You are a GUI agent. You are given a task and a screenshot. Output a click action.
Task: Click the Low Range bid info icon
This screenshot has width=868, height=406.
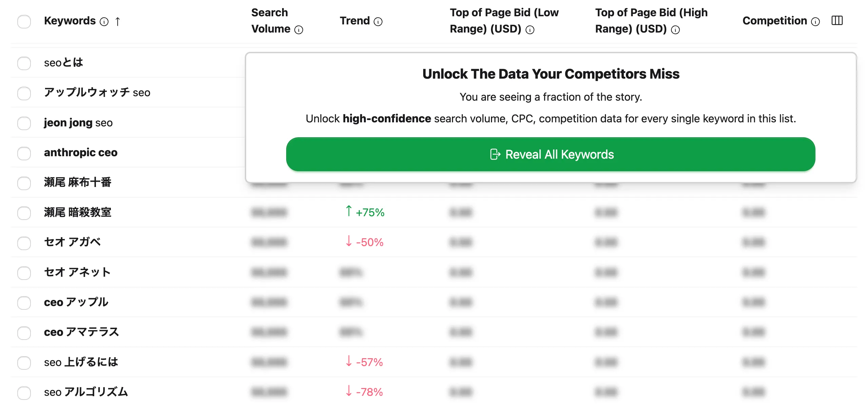530,30
